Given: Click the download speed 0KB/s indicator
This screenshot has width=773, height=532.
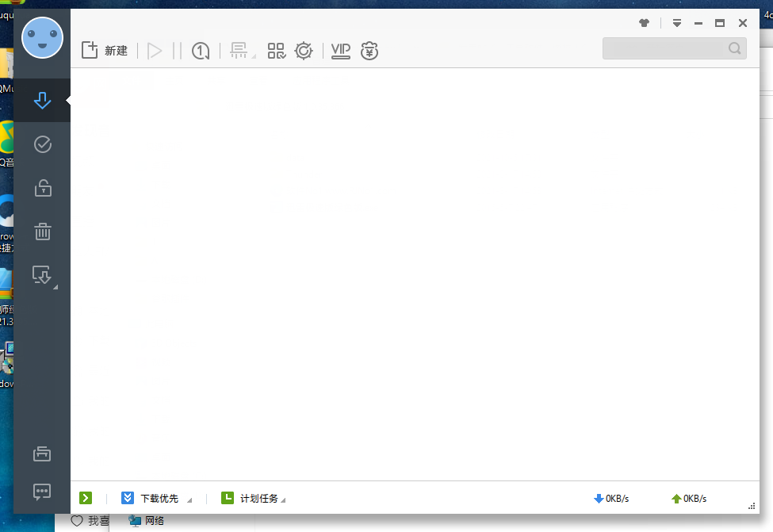Looking at the screenshot, I should 611,499.
